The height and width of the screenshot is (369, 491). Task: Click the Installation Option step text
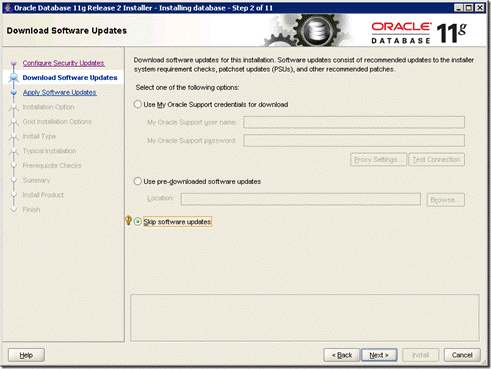48,107
